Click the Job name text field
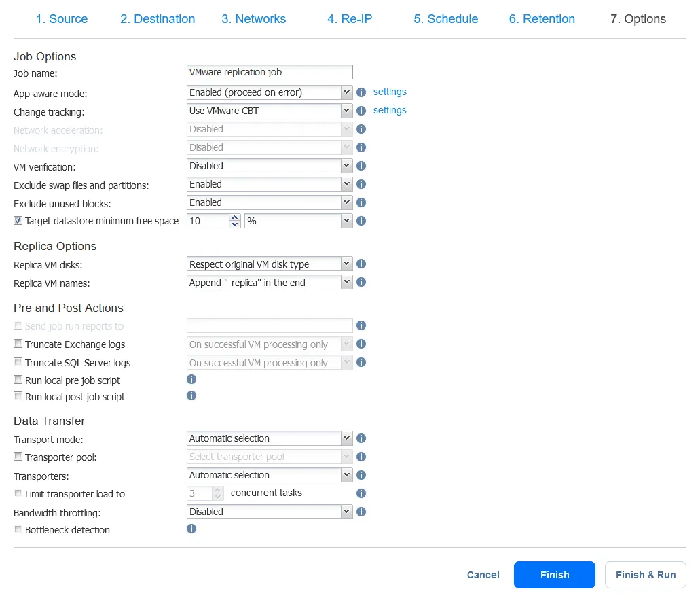Viewport: 700px width, 602px height. pos(270,72)
